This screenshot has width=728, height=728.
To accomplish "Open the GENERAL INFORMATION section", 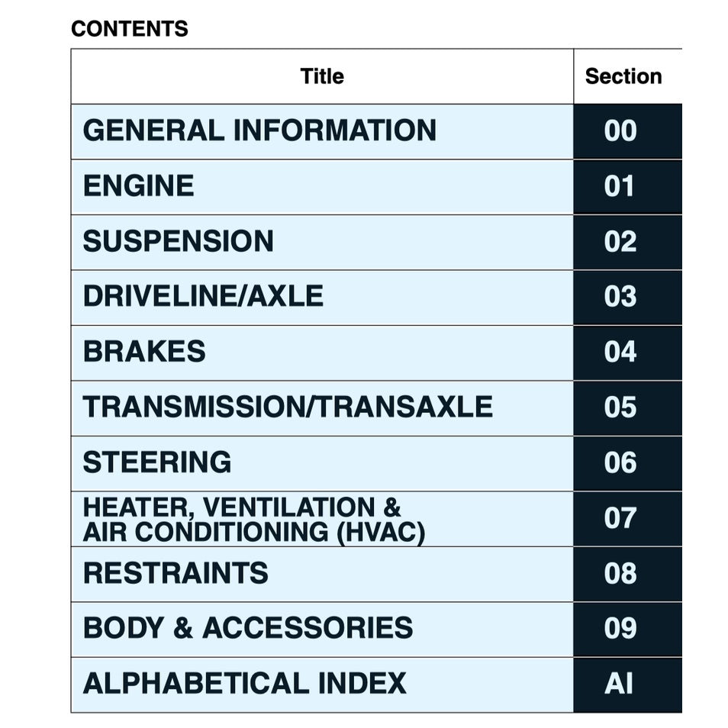I will tap(259, 130).
